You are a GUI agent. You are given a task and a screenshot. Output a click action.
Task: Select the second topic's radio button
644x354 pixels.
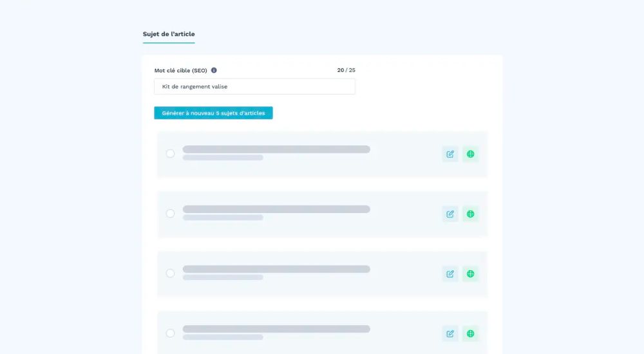(170, 213)
